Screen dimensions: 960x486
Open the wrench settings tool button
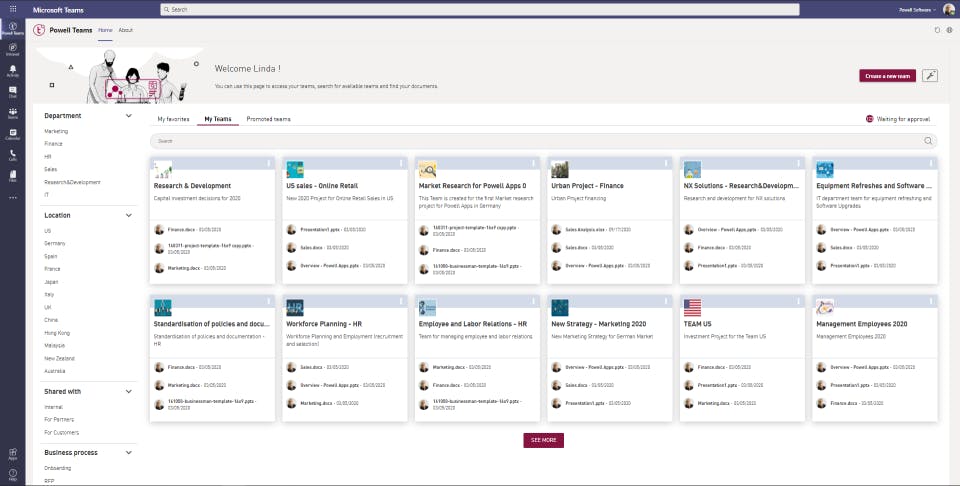[930, 75]
